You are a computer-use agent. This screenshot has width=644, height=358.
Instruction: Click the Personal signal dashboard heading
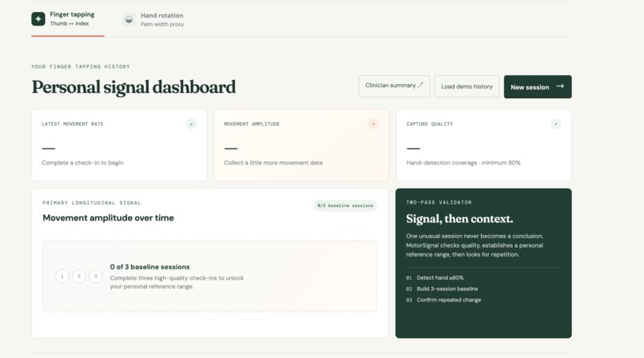point(134,87)
